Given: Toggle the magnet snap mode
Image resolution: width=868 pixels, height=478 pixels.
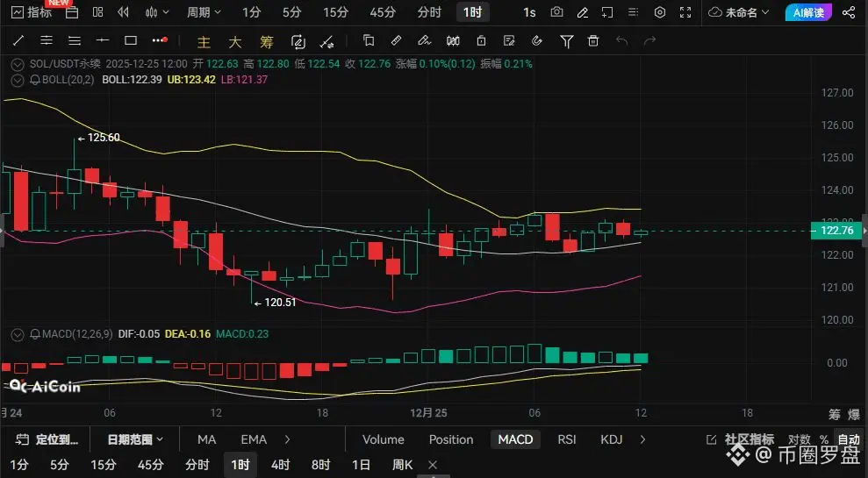Looking at the screenshot, I should [537, 40].
